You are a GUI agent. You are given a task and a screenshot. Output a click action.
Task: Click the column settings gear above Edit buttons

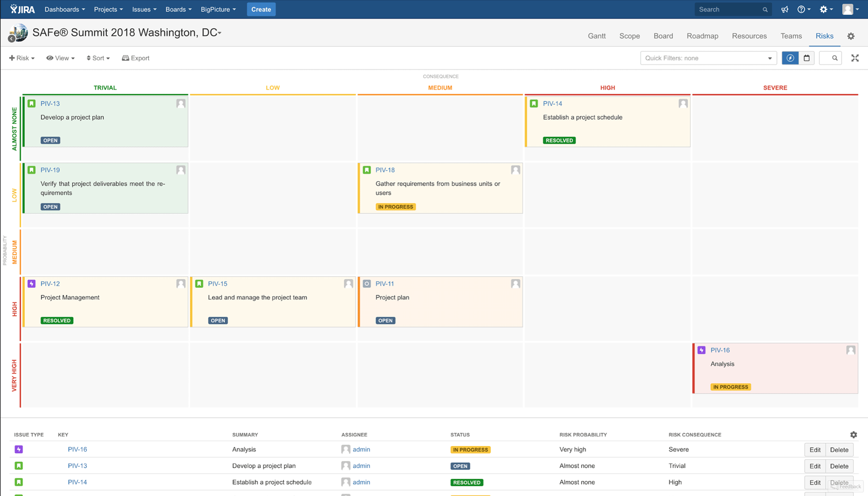(853, 434)
